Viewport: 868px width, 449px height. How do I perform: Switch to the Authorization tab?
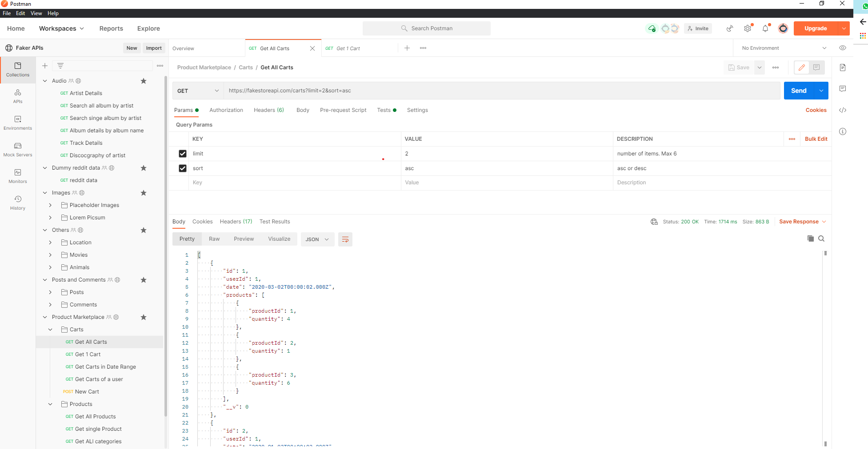pos(226,110)
